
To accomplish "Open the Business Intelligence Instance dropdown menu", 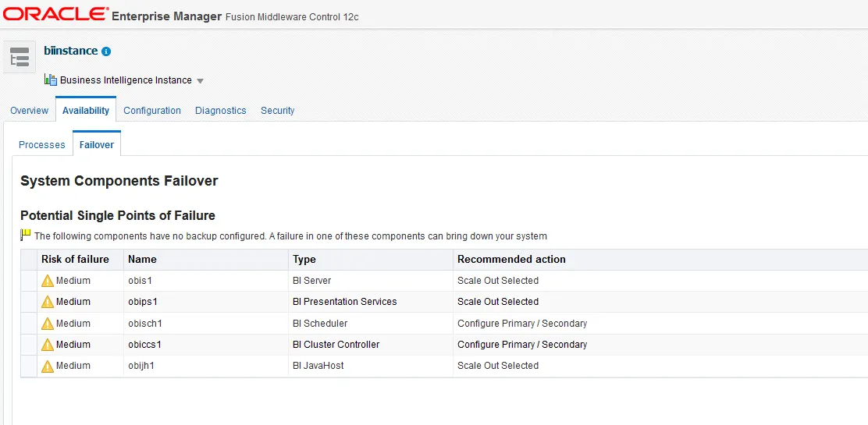I will click(x=200, y=81).
